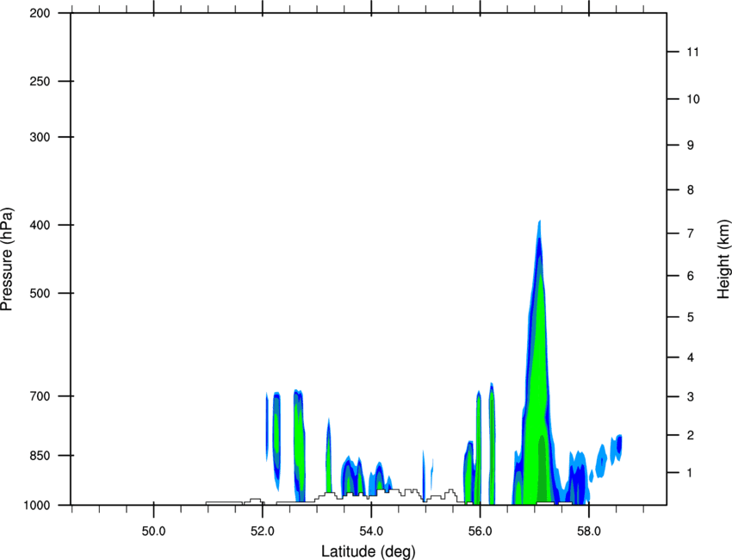Pick the 3 km height label

691,397
